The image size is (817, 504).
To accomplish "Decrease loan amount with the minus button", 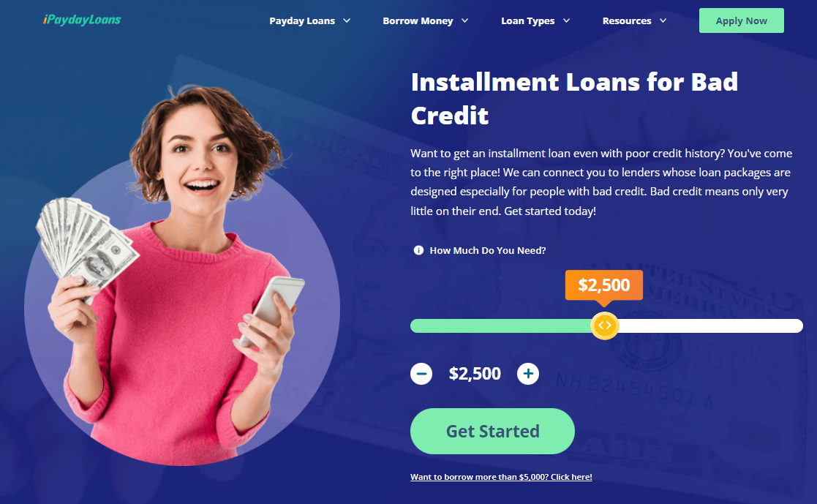I will click(421, 374).
